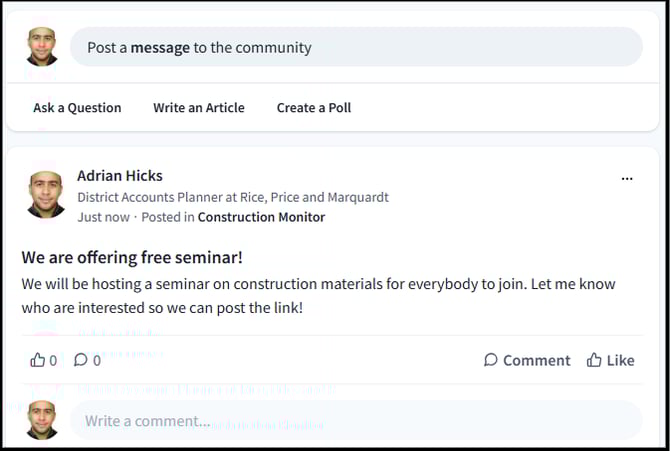Click the thumbs-up reaction count icon
Viewport: 670px width, 451px height.
click(x=38, y=360)
